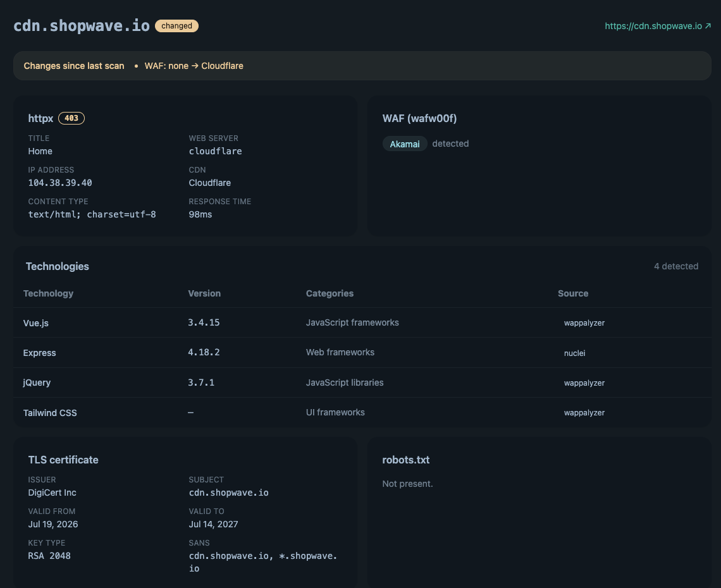
Task: Select content type 'text/html; charset=utf-8'
Action: point(92,215)
